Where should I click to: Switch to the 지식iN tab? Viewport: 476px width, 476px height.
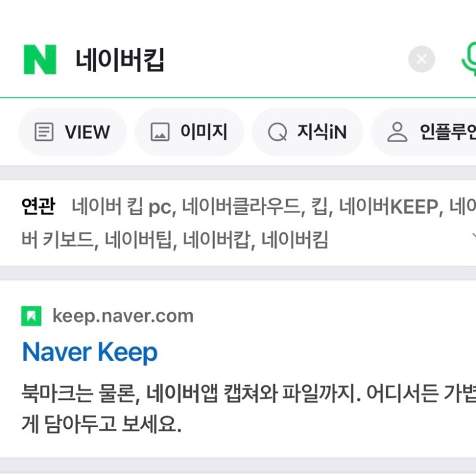coord(307,131)
